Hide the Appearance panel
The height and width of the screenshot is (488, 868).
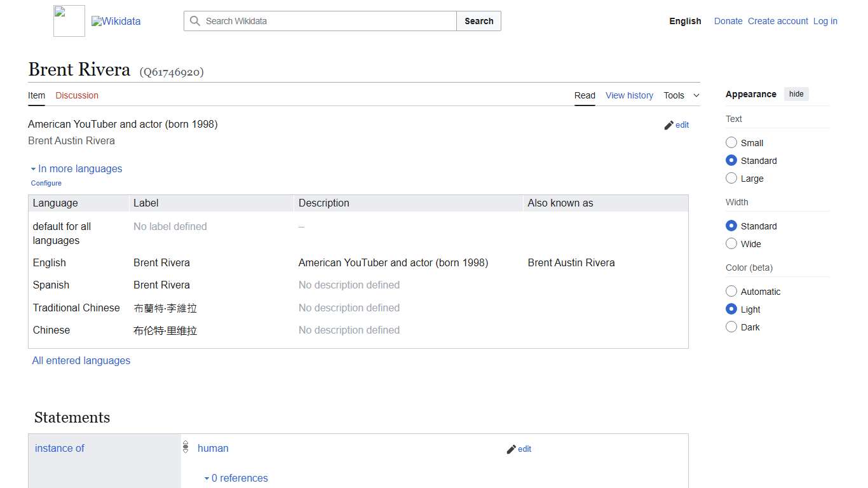tap(796, 94)
